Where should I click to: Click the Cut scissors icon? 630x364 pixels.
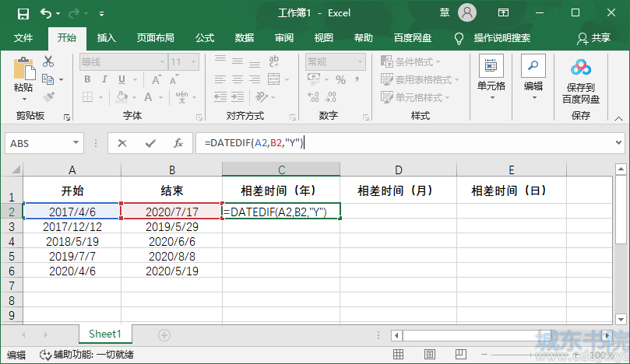click(x=48, y=61)
